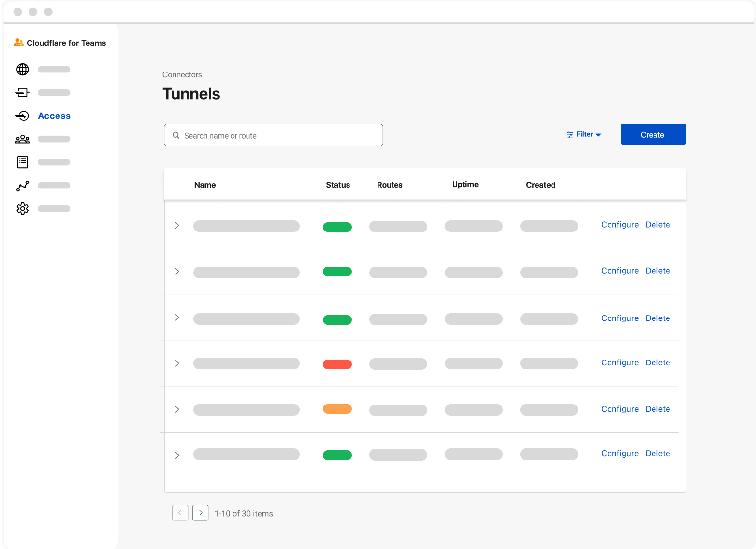Focus the Search name or route field

click(274, 135)
